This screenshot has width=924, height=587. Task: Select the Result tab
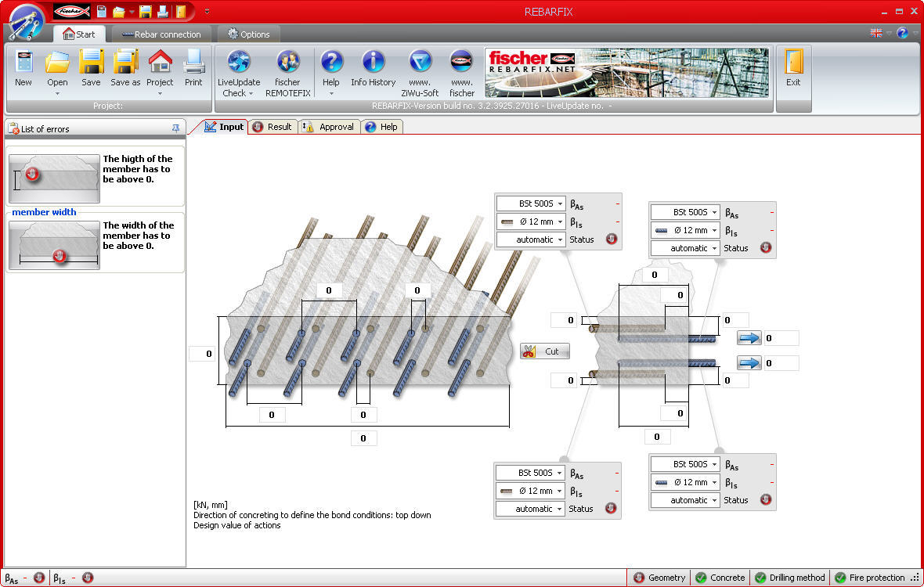point(273,127)
